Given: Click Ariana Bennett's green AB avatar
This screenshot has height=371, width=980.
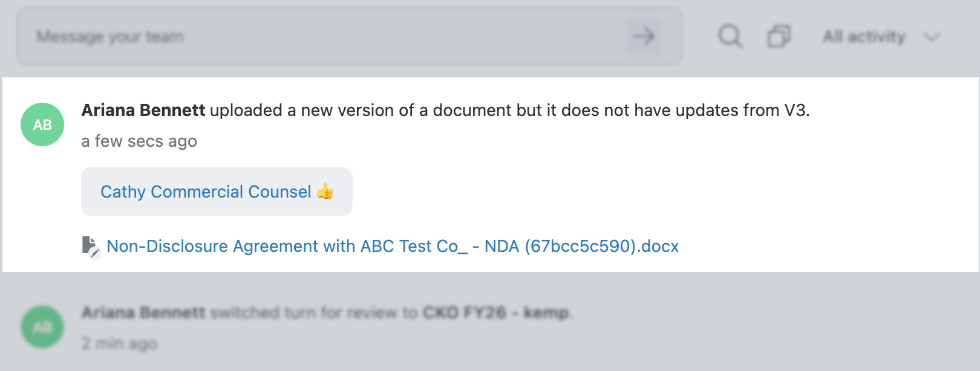Looking at the screenshot, I should [x=42, y=124].
